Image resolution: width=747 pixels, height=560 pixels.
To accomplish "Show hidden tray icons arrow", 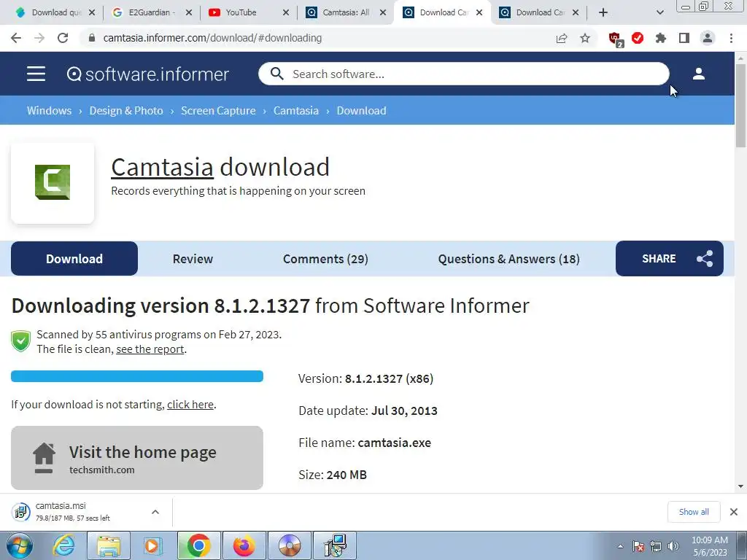I will click(x=620, y=546).
